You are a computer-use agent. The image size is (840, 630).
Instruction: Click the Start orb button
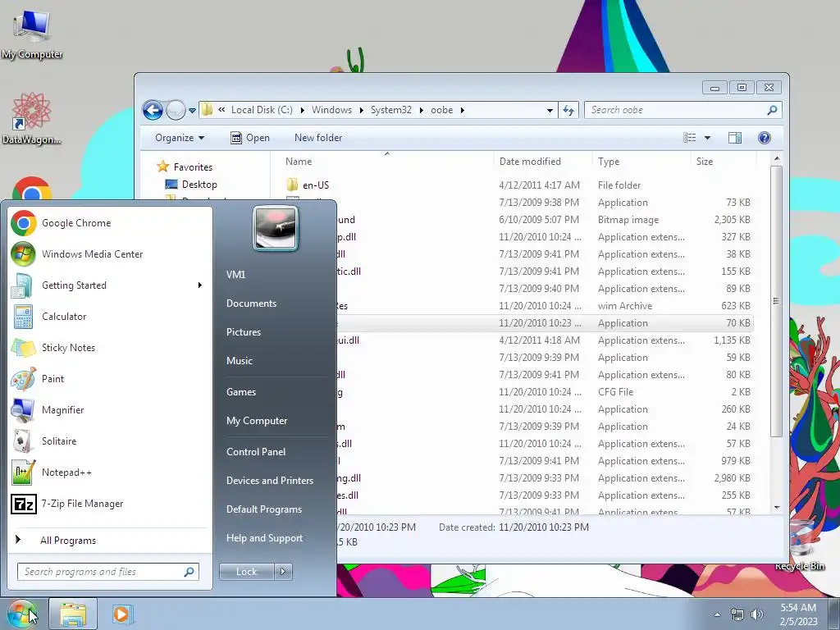(x=22, y=614)
